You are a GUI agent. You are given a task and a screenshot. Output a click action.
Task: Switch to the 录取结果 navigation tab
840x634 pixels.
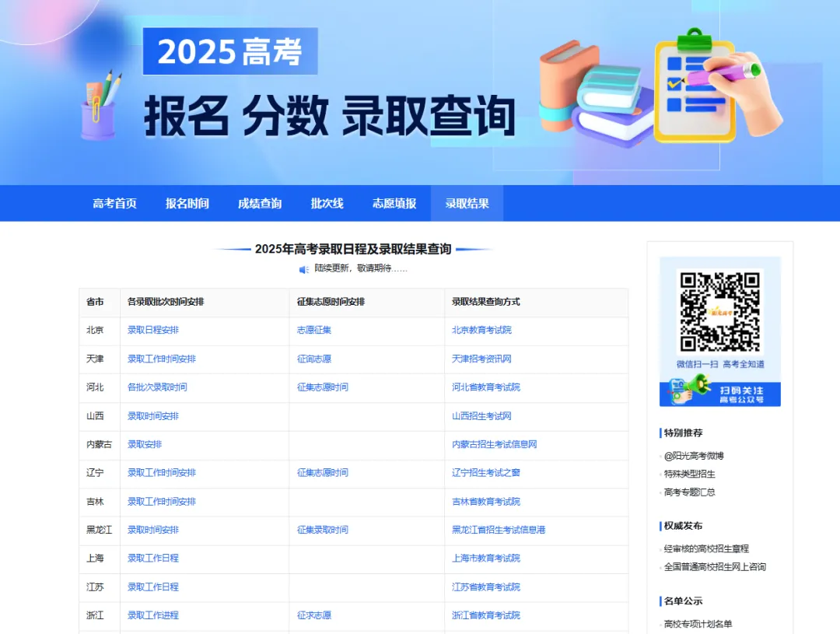(x=466, y=203)
